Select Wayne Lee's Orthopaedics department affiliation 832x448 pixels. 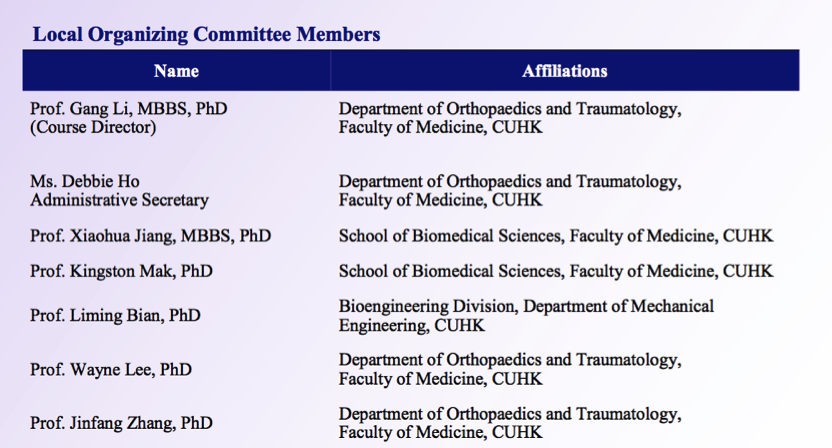click(510, 369)
